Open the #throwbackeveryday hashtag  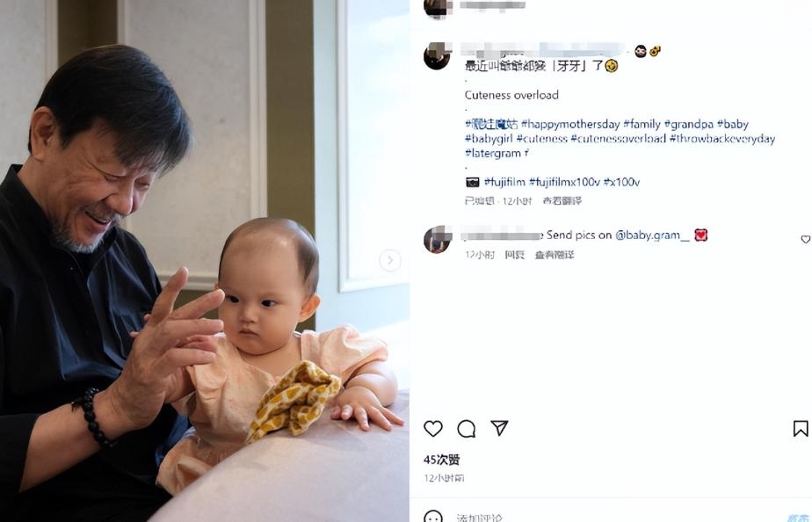point(721,139)
